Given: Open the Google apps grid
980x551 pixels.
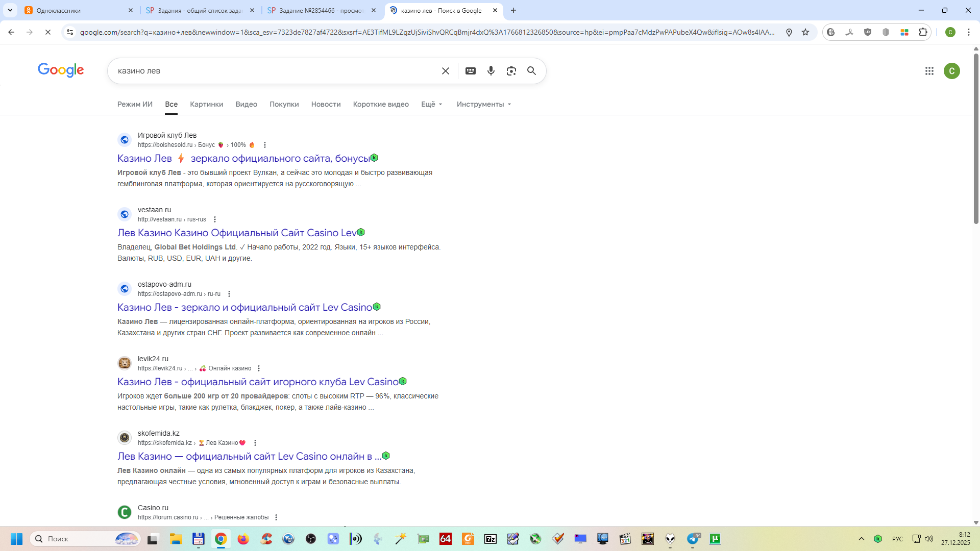Looking at the screenshot, I should click(x=929, y=71).
